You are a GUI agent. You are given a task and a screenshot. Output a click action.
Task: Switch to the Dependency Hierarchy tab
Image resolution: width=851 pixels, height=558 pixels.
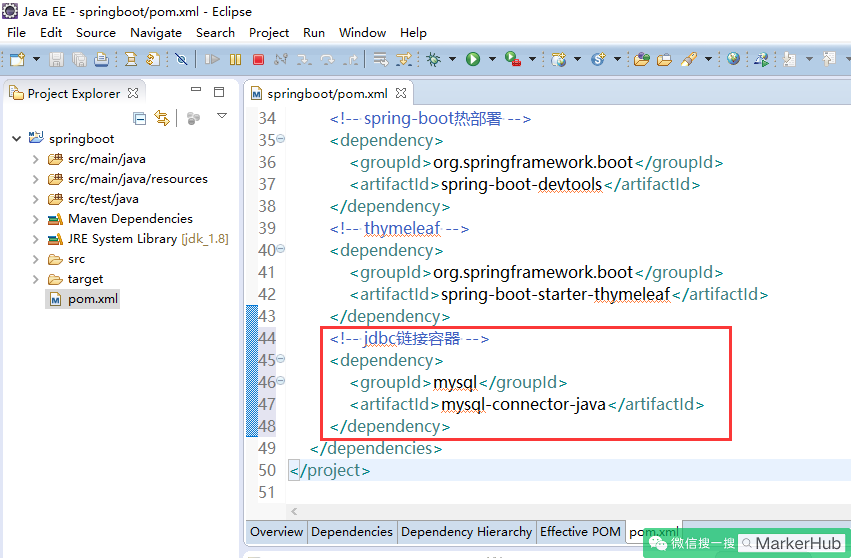[466, 531]
